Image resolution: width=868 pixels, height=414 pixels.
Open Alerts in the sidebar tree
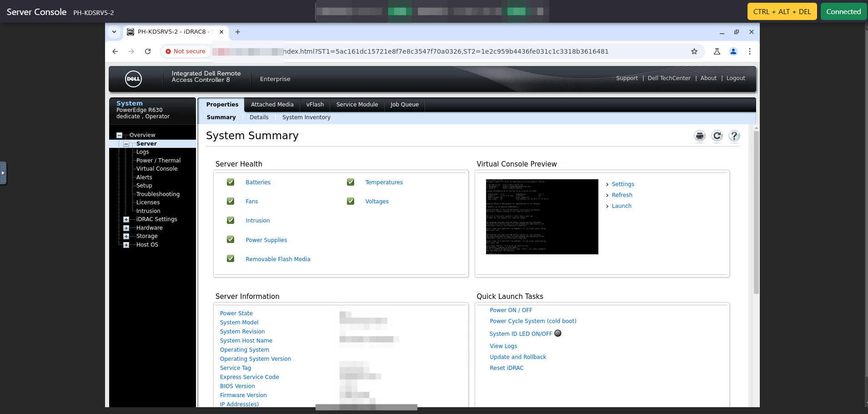[x=144, y=177]
